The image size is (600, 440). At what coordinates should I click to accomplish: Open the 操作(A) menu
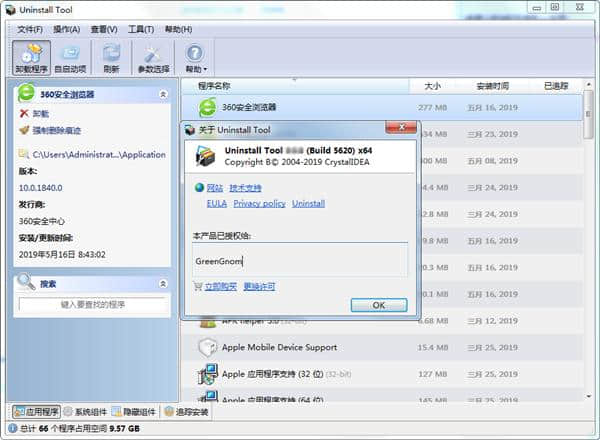(67, 29)
